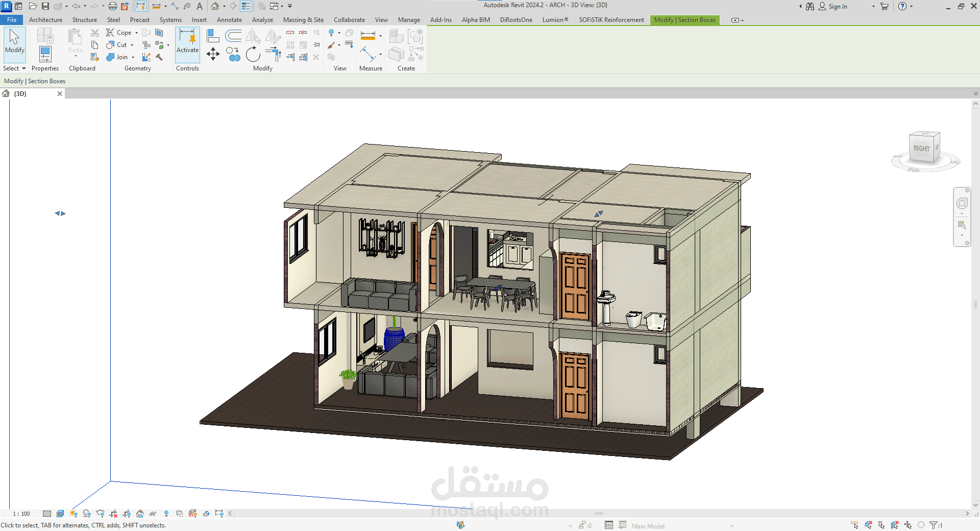Click the Text tool in quick access toolbar
This screenshot has width=980, height=531.
pos(200,6)
